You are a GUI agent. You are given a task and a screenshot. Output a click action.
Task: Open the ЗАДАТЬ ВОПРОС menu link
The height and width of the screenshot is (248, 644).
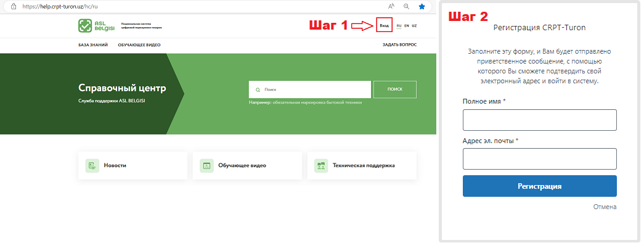[x=399, y=45]
